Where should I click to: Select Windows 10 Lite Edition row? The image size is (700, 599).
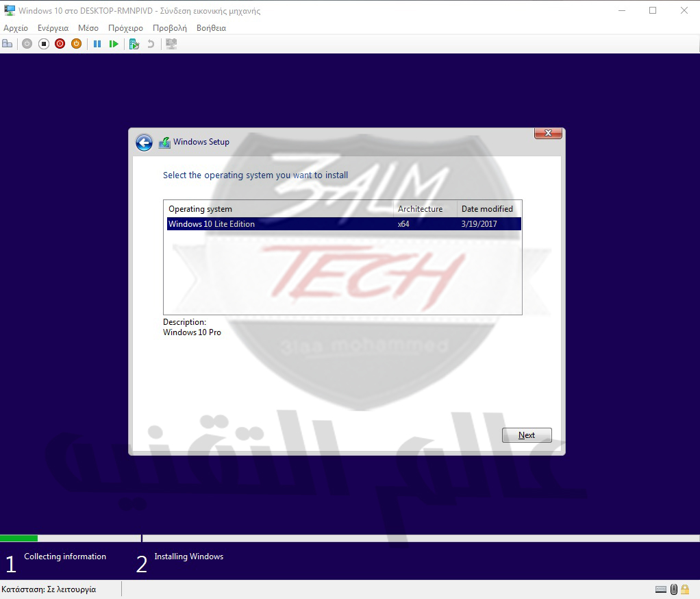point(344,224)
